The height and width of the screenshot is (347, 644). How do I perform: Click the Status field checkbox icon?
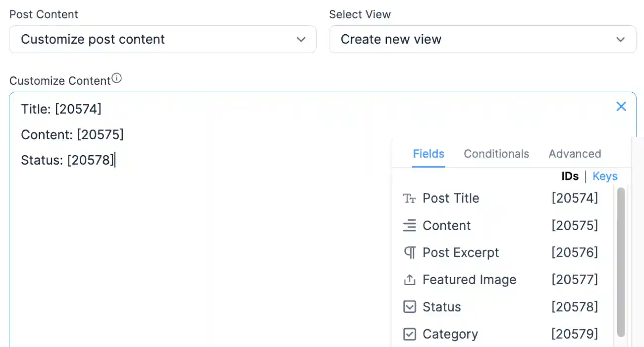(409, 307)
